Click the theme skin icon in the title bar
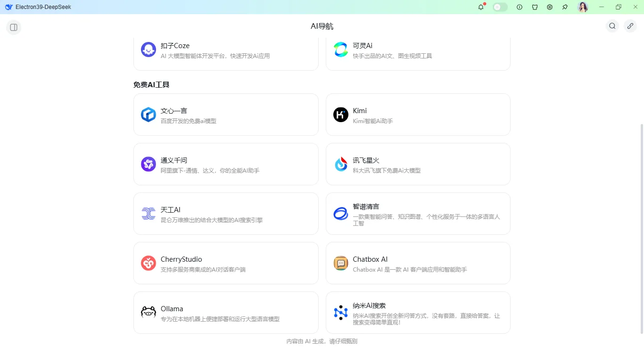This screenshot has width=644, height=348. pos(534,7)
